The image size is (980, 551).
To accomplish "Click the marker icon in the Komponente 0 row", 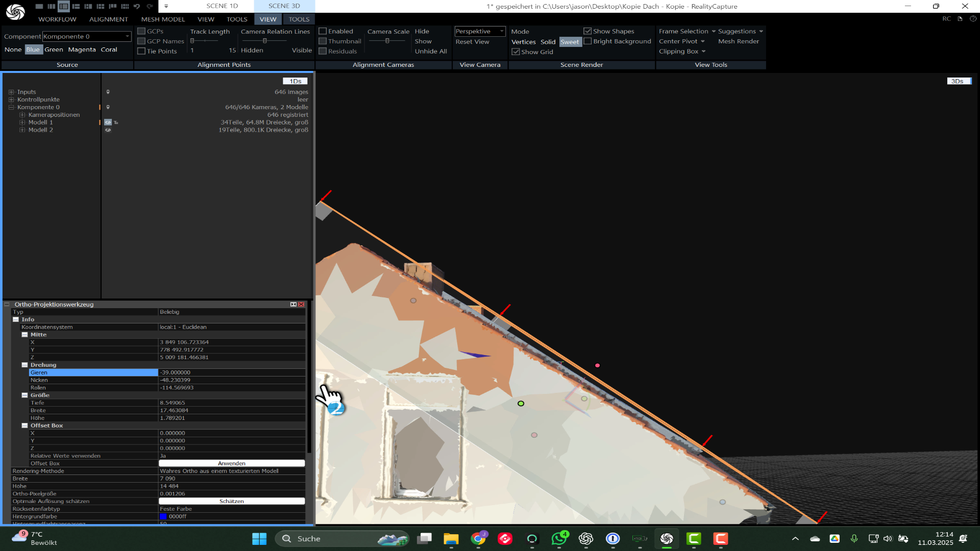I will pyautogui.click(x=108, y=107).
